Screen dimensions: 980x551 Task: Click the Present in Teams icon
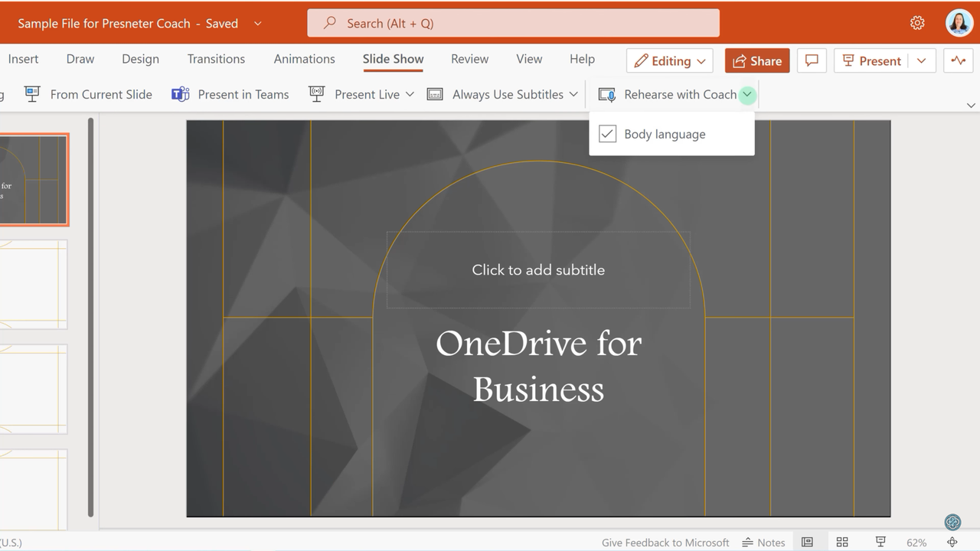pos(180,94)
